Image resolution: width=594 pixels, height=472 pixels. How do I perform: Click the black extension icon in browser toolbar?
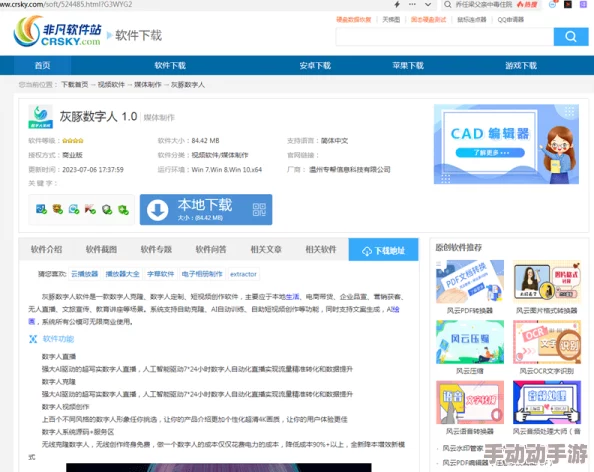(568, 5)
